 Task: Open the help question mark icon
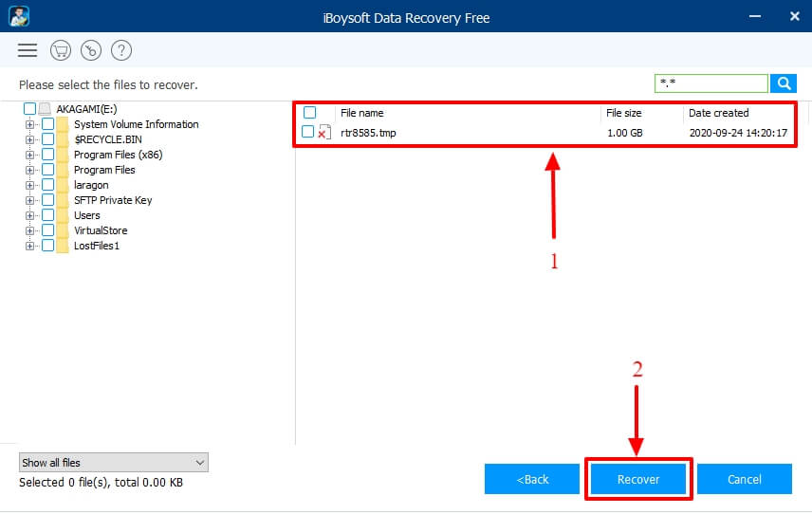click(x=121, y=50)
